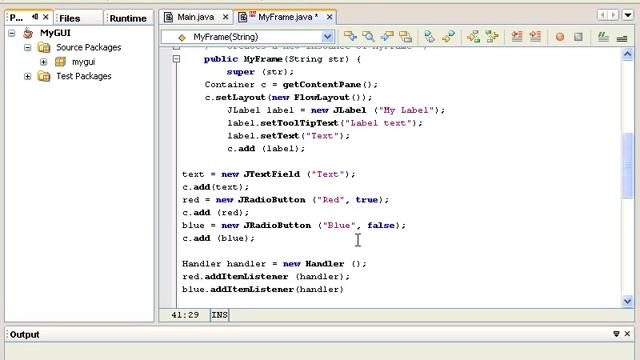Select the mygui package row
The image size is (640, 360).
(83, 62)
